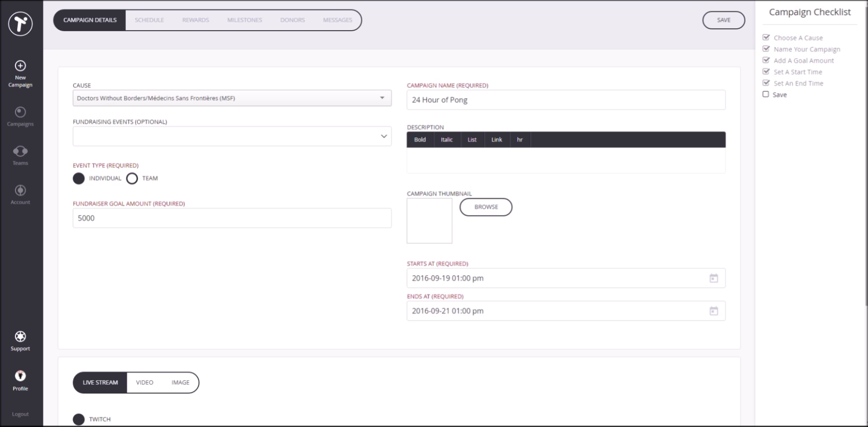
Task: Open the Teams sidebar icon
Action: click(21, 151)
